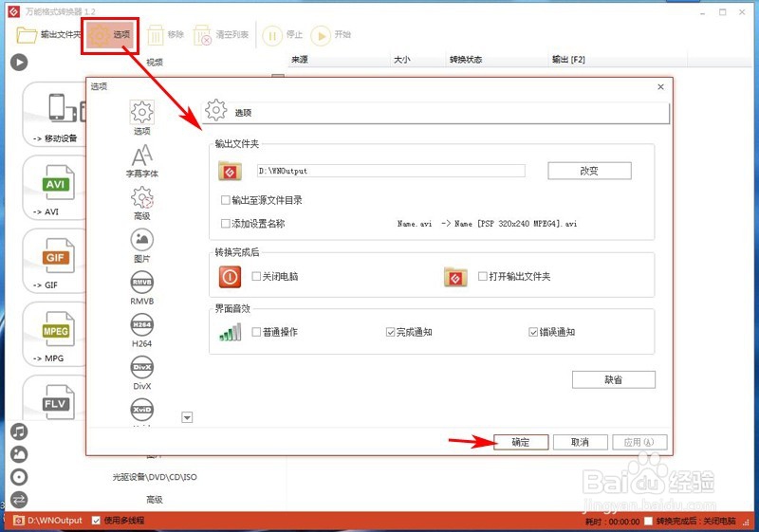Screen dimensions: 759x532
Task: Choose the MPG conversion format
Action: pyautogui.click(x=55, y=335)
